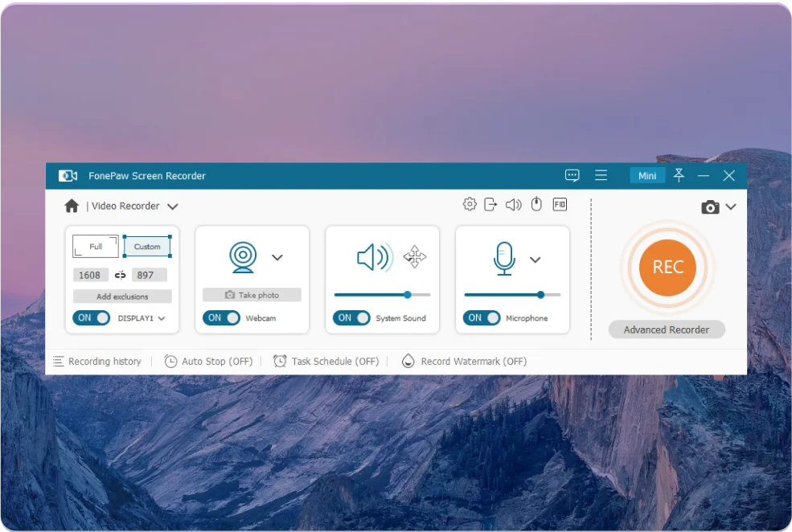Click the FonePaw logo in title bar
The width and height of the screenshot is (792, 532).
click(x=68, y=176)
